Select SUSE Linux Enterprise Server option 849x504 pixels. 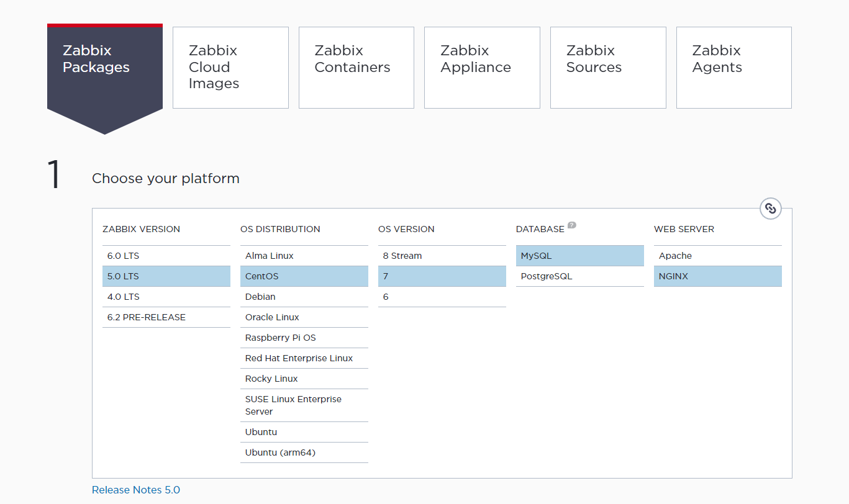coord(304,405)
